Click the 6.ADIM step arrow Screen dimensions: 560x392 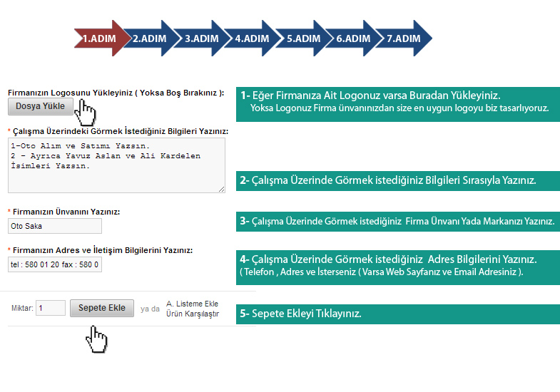[x=353, y=38]
